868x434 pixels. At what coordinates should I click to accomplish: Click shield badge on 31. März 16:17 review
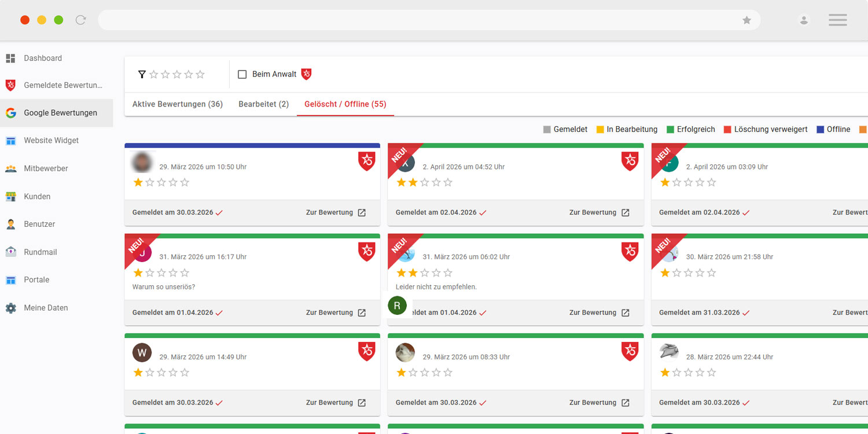click(x=367, y=252)
